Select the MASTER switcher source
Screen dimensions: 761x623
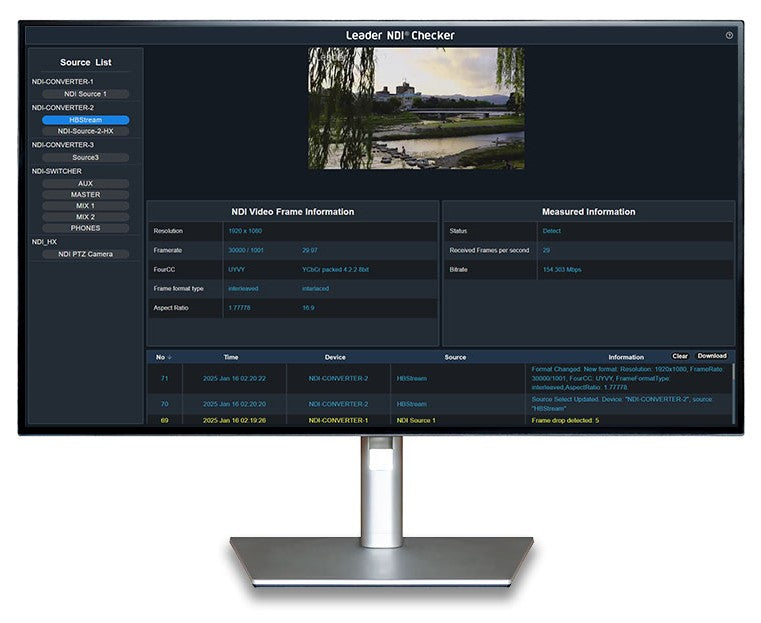[x=85, y=195]
